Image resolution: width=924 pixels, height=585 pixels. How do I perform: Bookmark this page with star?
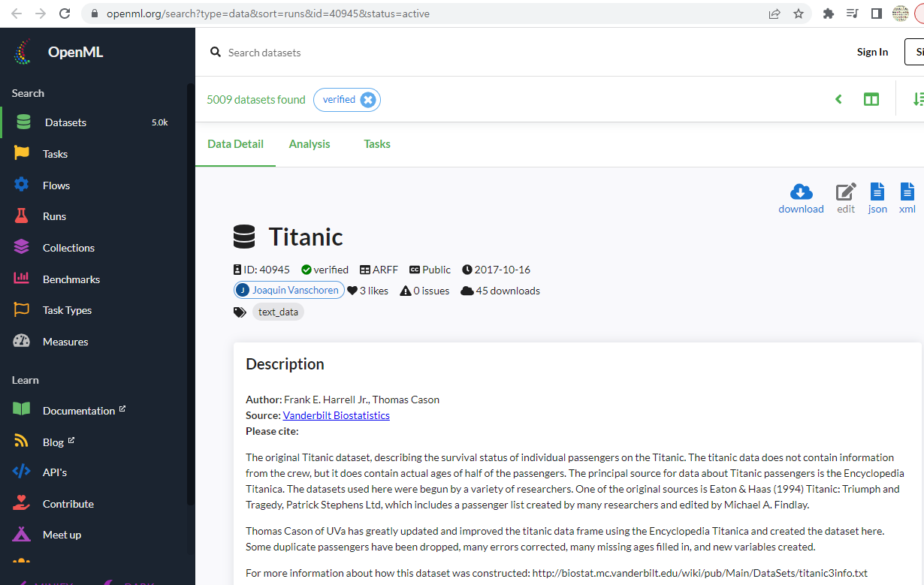coord(799,14)
